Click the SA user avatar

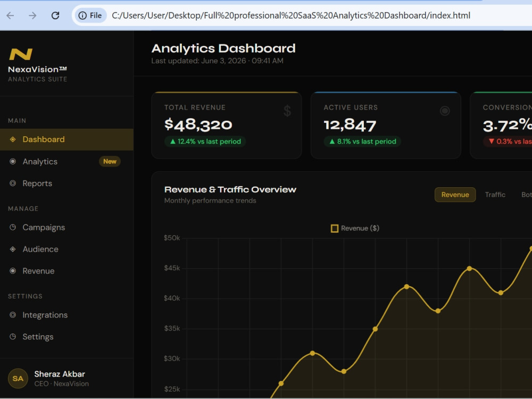point(18,378)
